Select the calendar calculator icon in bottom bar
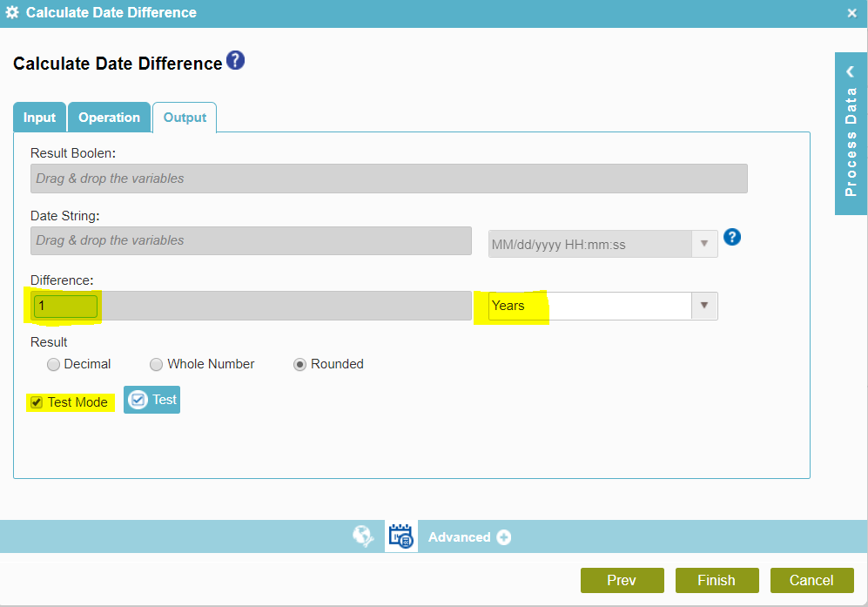 [401, 536]
